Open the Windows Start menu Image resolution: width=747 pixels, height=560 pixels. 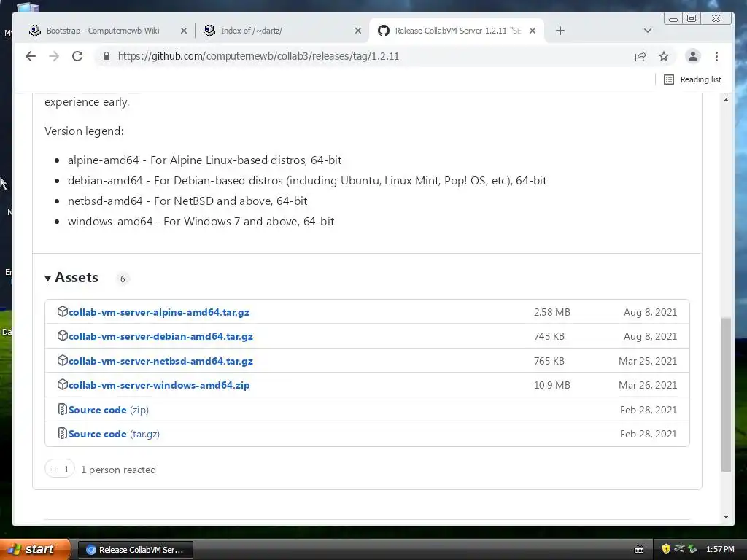coord(34,549)
